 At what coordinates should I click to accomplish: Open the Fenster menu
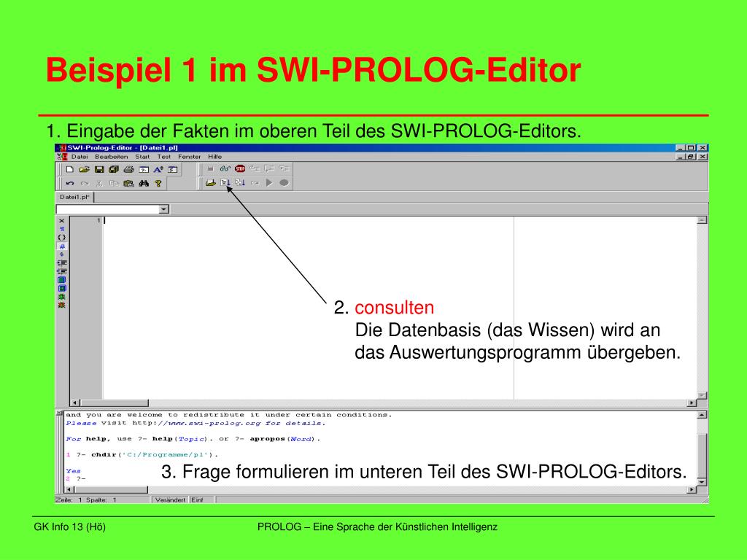[x=189, y=157]
